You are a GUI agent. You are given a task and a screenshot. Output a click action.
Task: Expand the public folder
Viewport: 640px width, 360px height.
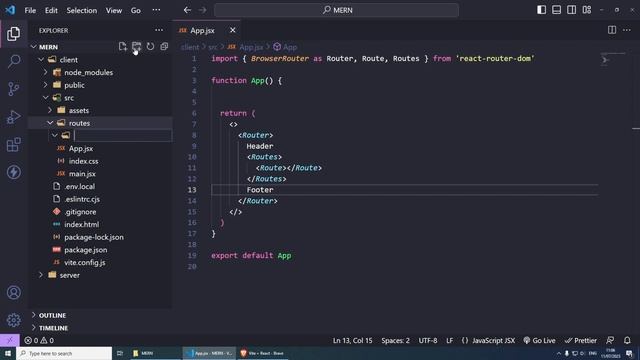[x=45, y=85]
